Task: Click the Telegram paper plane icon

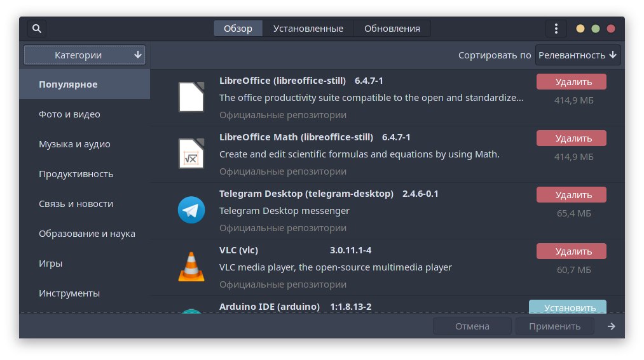Action: click(x=191, y=210)
